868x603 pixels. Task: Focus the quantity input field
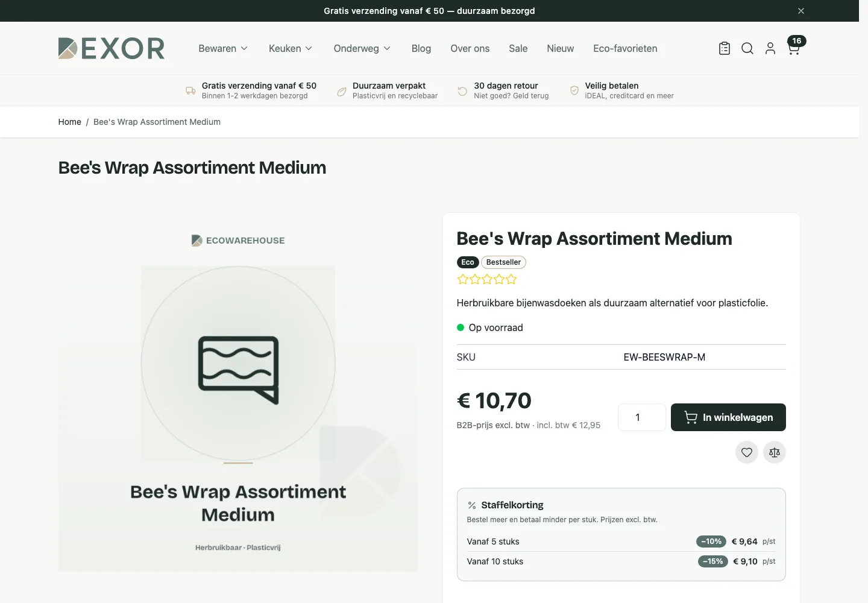[x=642, y=417]
